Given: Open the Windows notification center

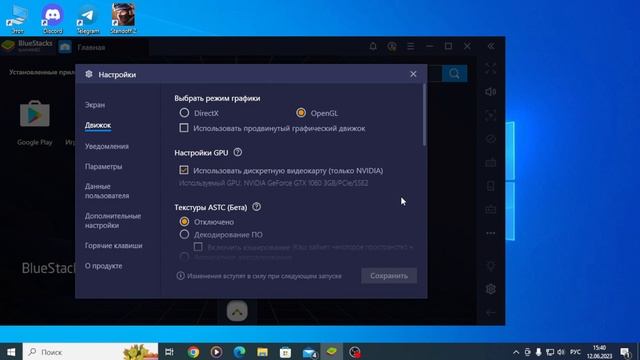Looking at the screenshot, I should [x=625, y=352].
